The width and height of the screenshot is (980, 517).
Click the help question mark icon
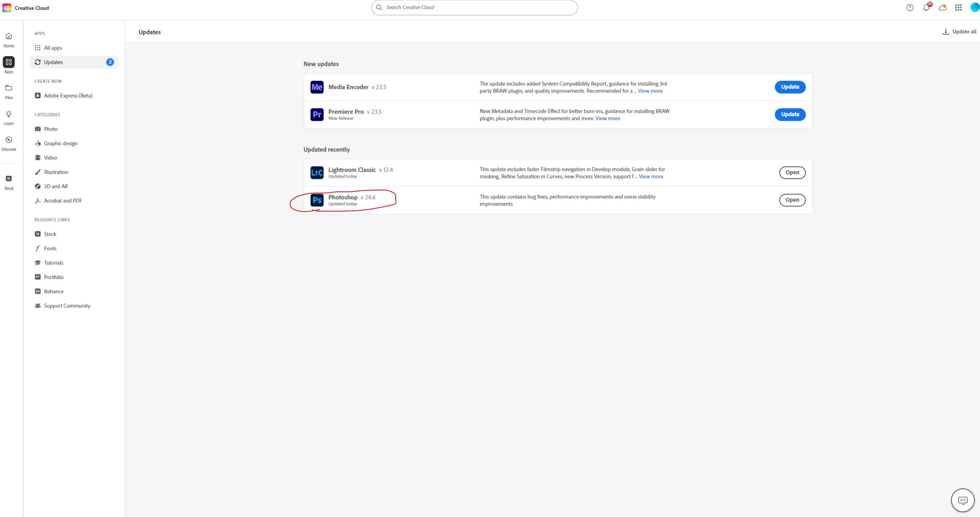[x=910, y=7]
